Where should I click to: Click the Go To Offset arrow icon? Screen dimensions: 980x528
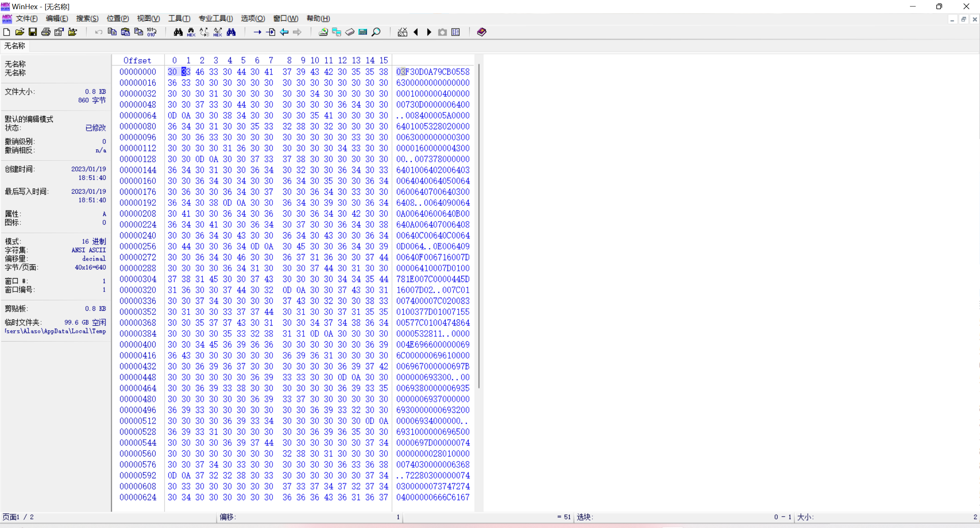[x=257, y=32]
